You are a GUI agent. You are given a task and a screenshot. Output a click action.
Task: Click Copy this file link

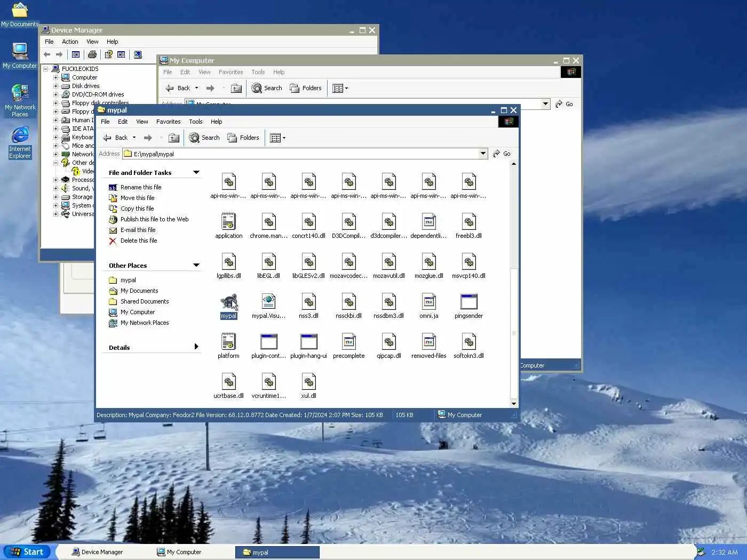pyautogui.click(x=137, y=209)
